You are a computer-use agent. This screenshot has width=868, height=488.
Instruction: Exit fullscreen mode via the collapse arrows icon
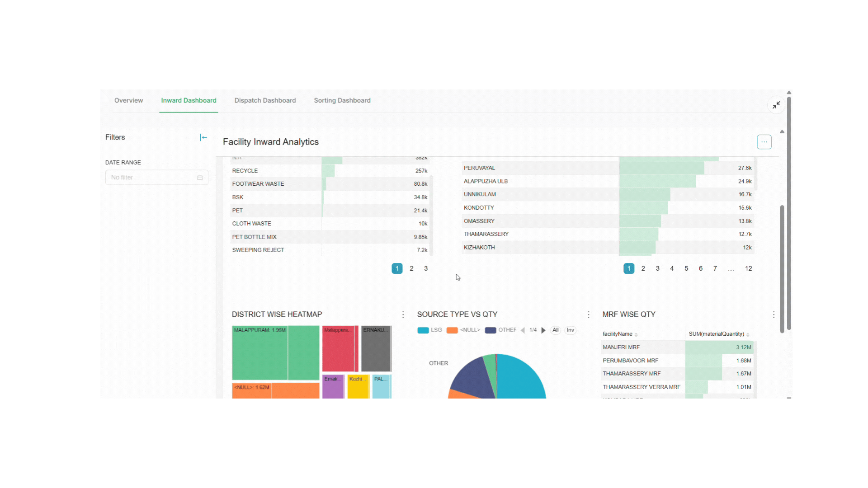[x=776, y=105]
